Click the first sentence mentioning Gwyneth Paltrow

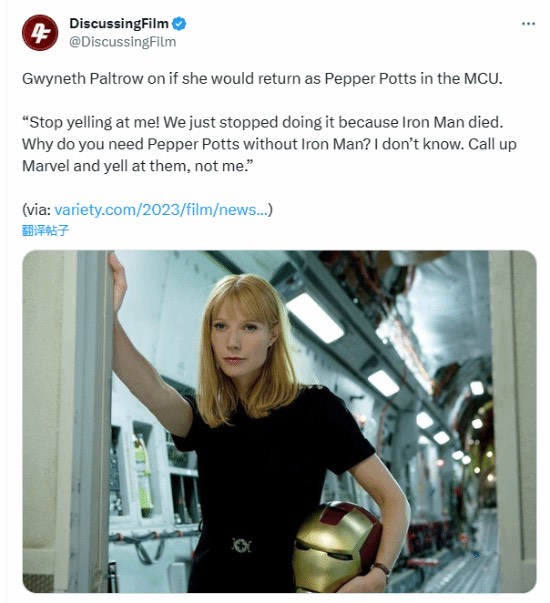(x=262, y=79)
